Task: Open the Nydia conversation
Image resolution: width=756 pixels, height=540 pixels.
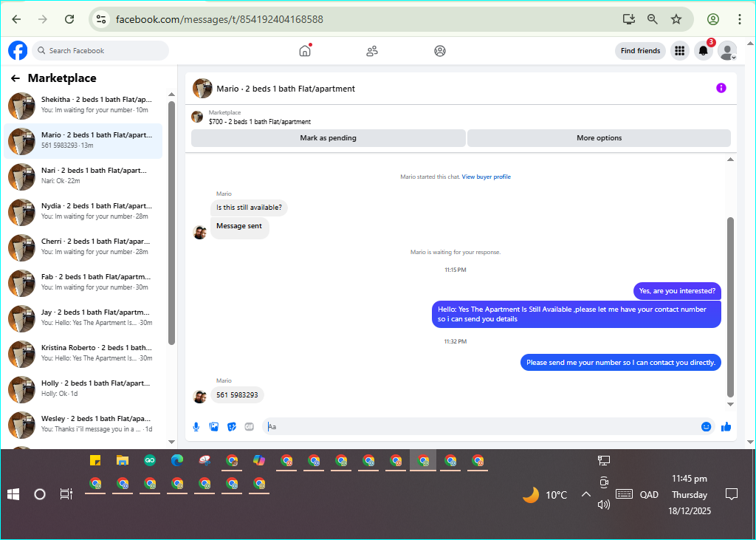Action: [83, 212]
